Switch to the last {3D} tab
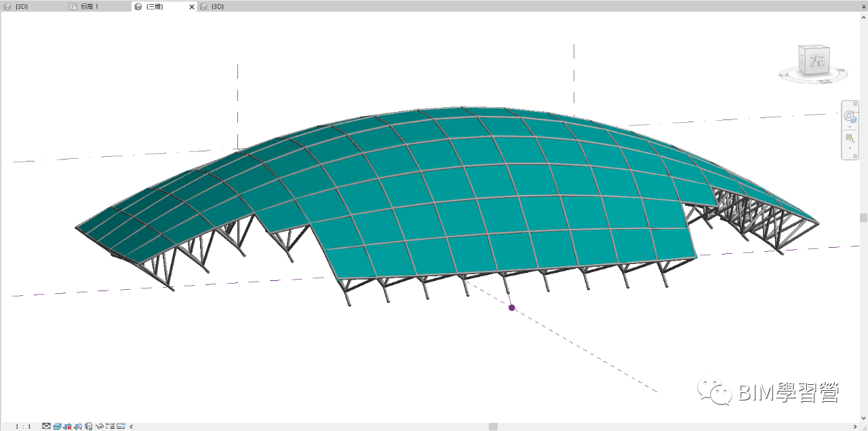Screen dimensions: 868x431 218,6
